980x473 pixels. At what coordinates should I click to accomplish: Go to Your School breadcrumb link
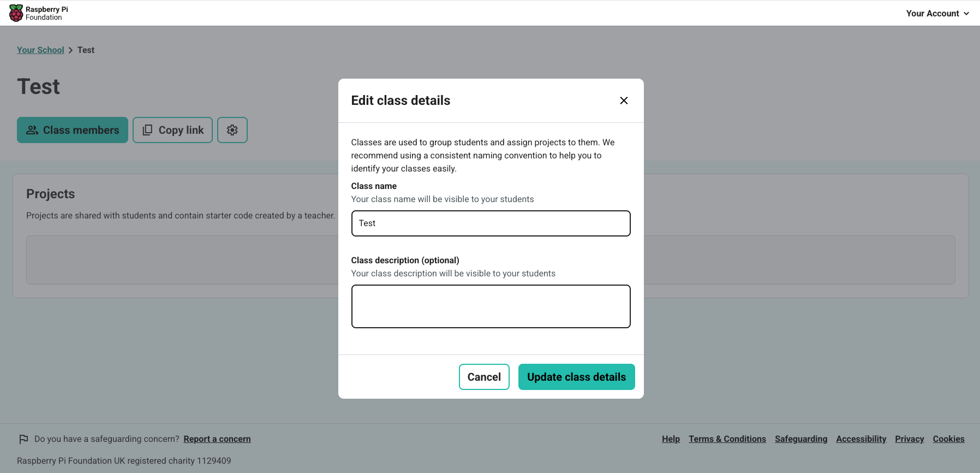pos(40,50)
